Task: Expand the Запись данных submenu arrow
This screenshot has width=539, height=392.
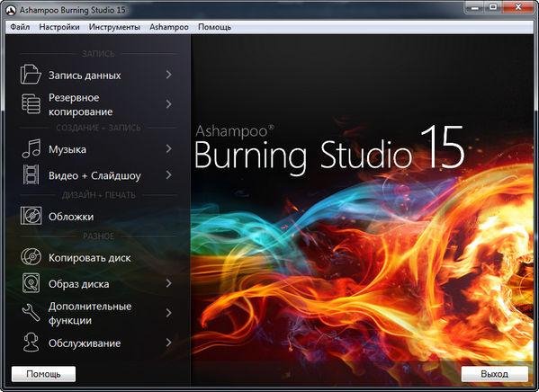Action: pyautogui.click(x=169, y=75)
